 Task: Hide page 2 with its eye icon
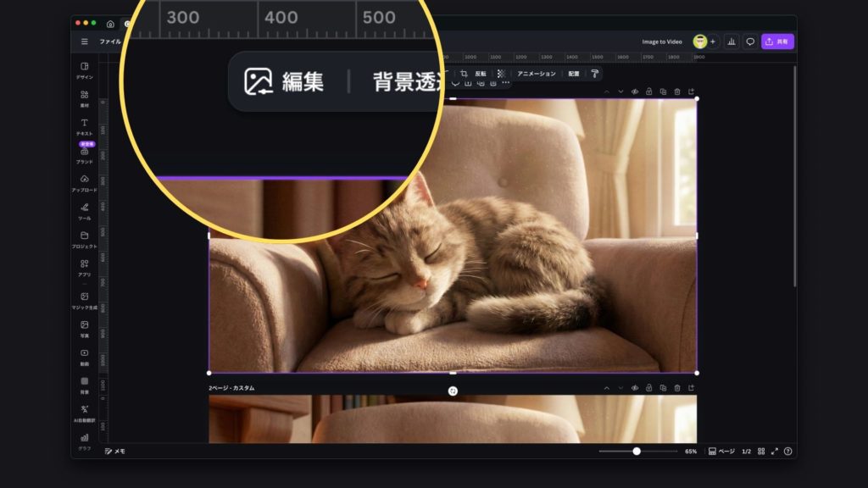[x=635, y=388]
